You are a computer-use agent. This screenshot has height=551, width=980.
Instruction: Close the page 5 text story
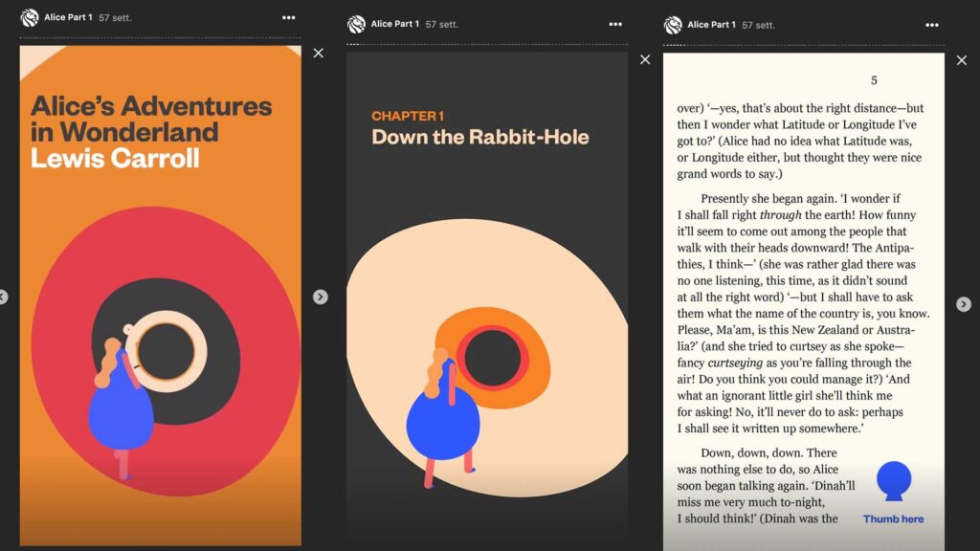click(962, 60)
